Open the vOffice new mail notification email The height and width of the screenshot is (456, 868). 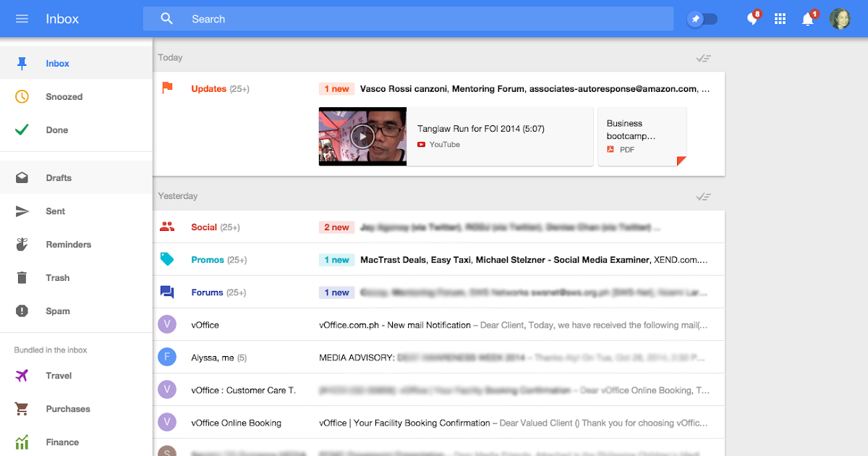(438, 325)
